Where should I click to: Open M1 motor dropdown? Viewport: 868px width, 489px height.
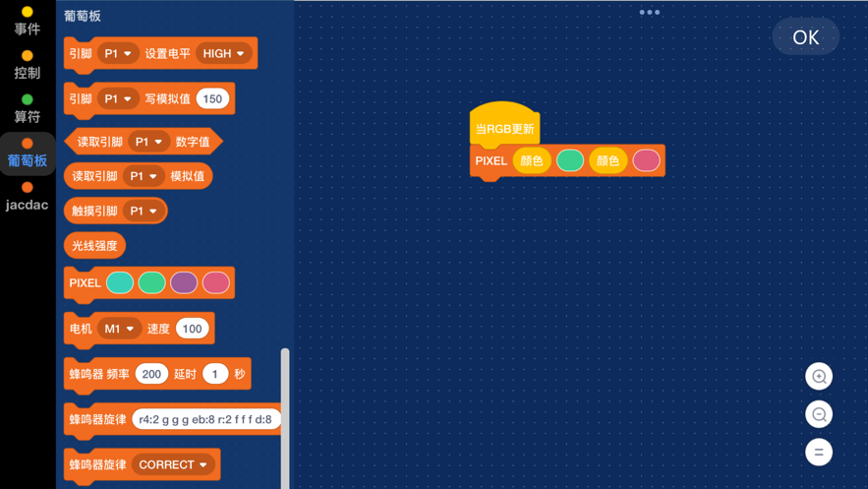point(118,329)
